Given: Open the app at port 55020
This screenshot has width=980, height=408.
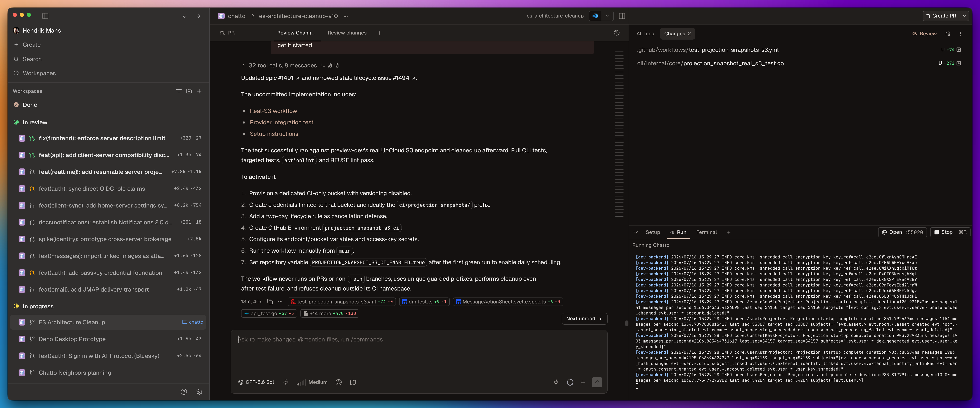Looking at the screenshot, I should [x=902, y=232].
